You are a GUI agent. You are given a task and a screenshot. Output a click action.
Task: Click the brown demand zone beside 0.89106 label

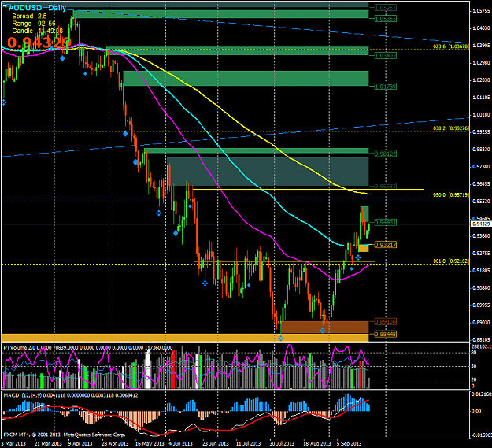[x=324, y=327]
